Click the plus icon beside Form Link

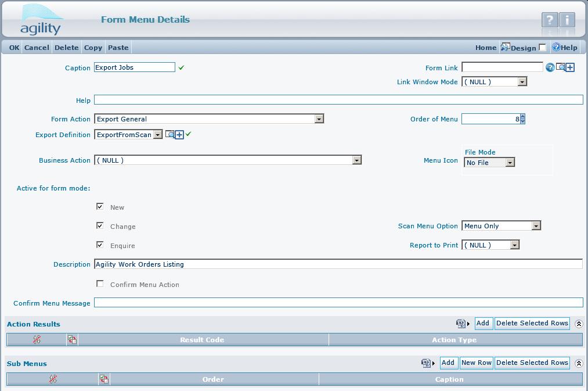(x=570, y=67)
